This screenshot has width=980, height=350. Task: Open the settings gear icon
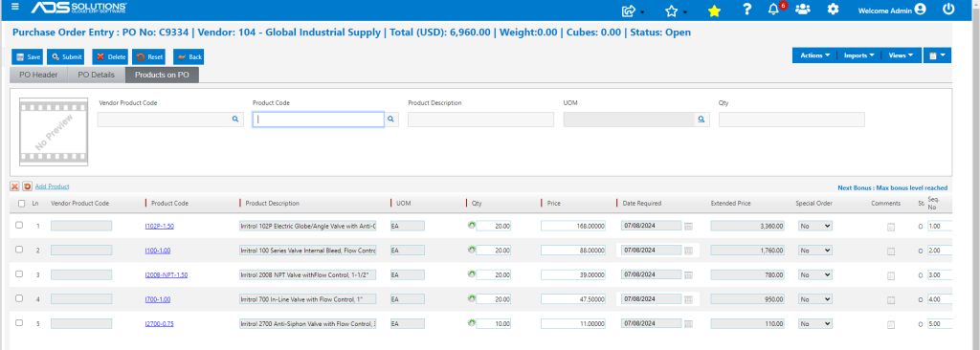833,10
